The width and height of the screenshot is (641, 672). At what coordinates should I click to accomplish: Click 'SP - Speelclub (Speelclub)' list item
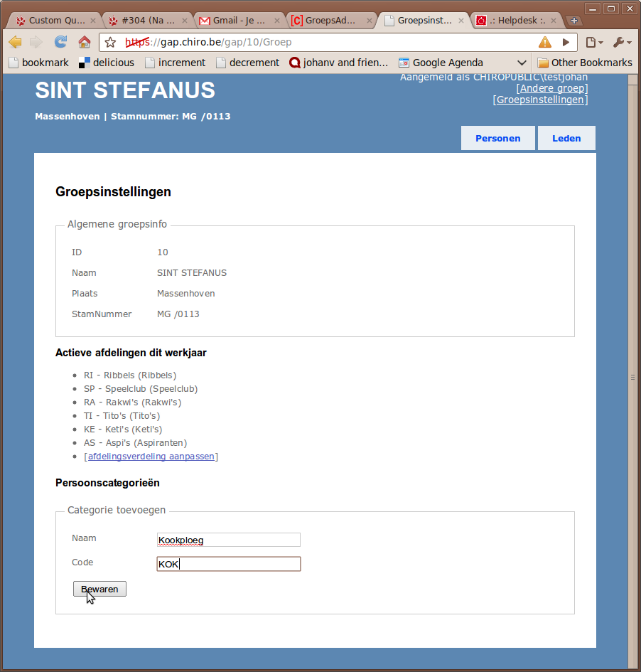point(141,389)
